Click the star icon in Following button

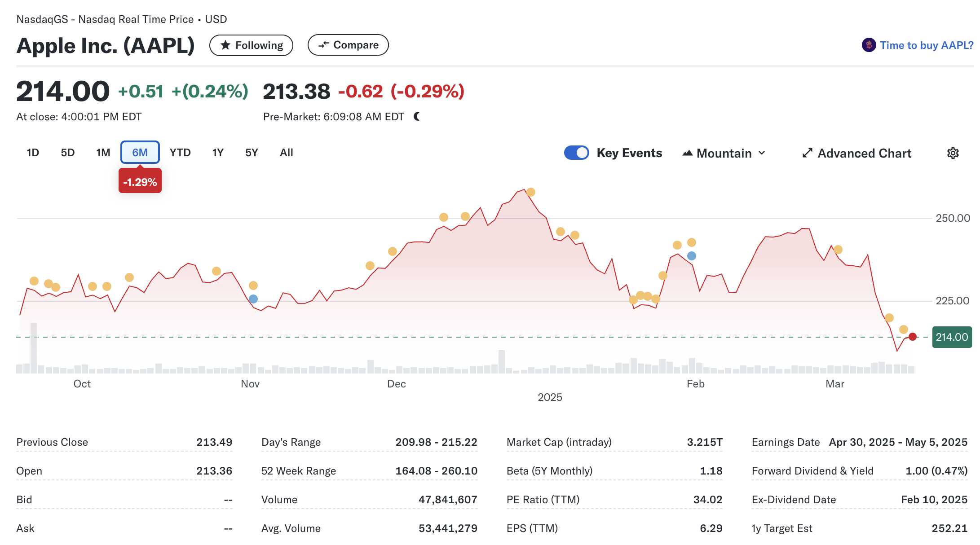click(x=225, y=45)
